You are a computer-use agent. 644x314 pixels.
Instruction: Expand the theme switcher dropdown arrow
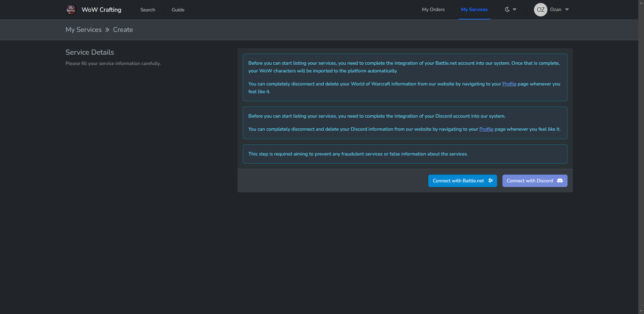pyautogui.click(x=515, y=9)
